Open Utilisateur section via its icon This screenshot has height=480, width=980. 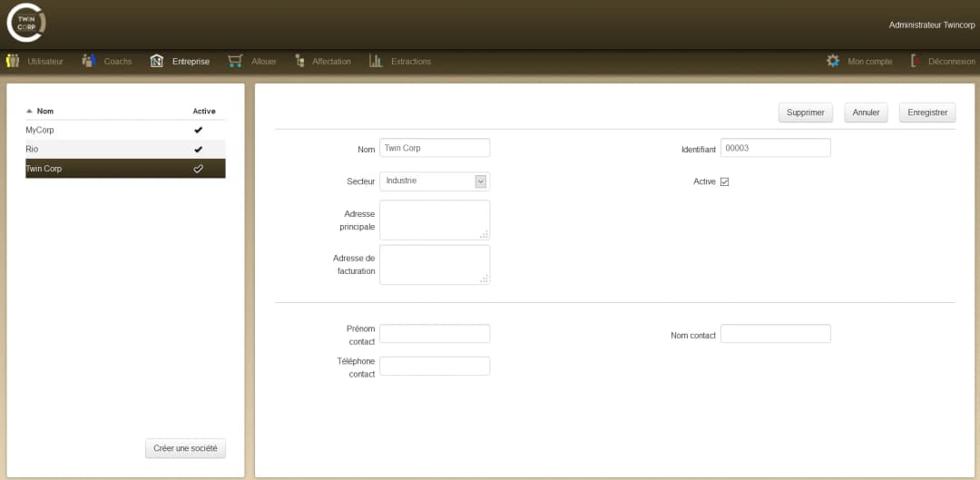[x=13, y=61]
